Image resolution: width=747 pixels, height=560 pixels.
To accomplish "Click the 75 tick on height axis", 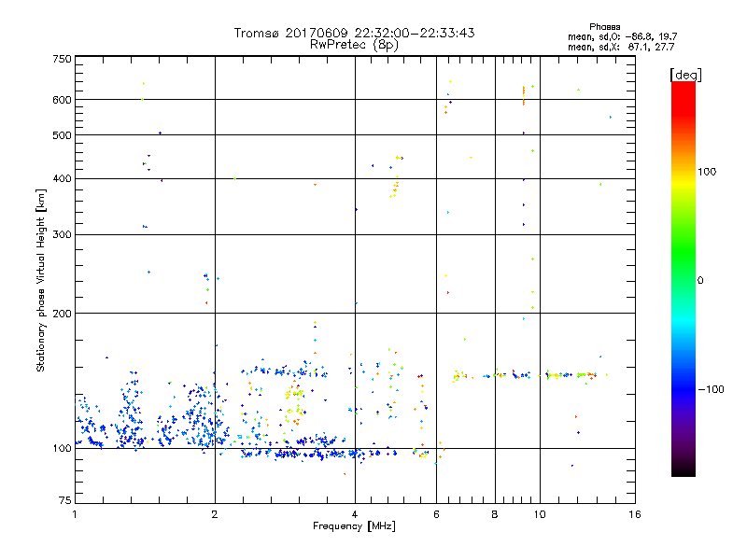I will click(x=64, y=503).
